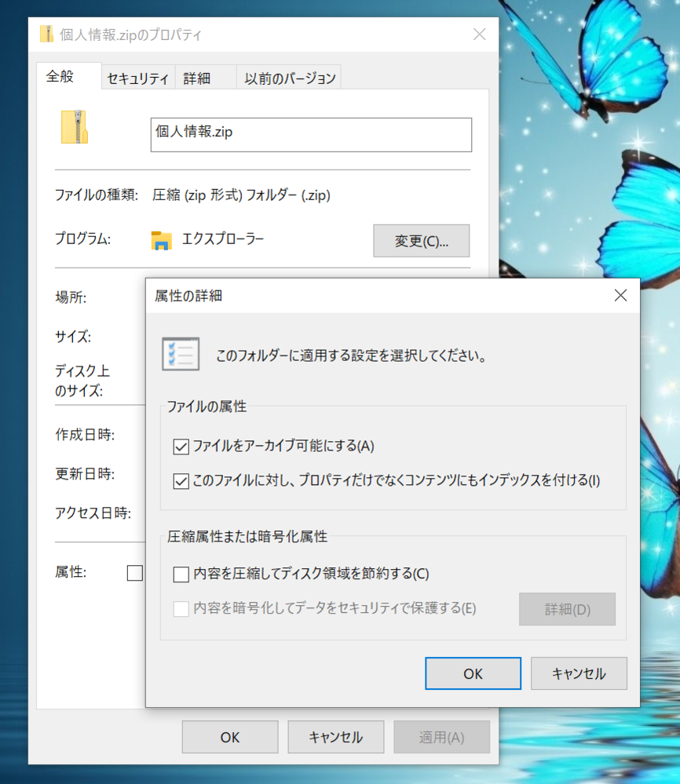Screen dimensions: 680x784
Task: Click the 個人情報.zip filename text field
Action: [x=311, y=134]
